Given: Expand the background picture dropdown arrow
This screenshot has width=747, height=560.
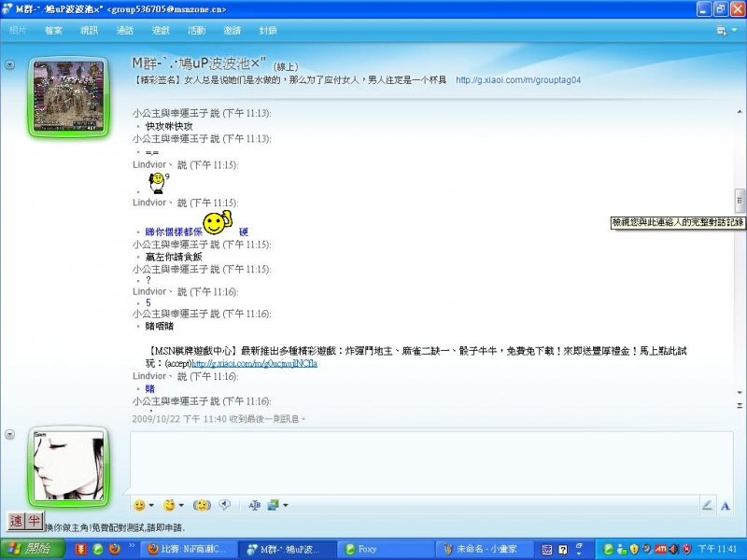Looking at the screenshot, I should point(286,505).
